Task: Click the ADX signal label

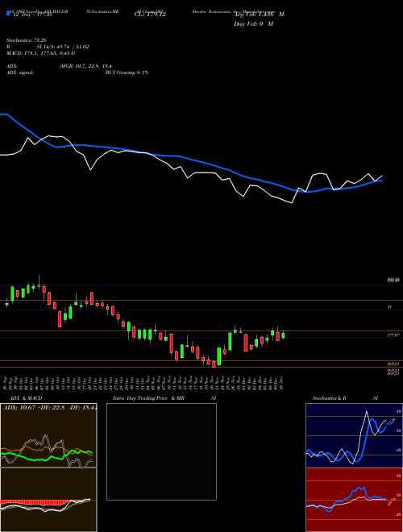Action: (19, 73)
